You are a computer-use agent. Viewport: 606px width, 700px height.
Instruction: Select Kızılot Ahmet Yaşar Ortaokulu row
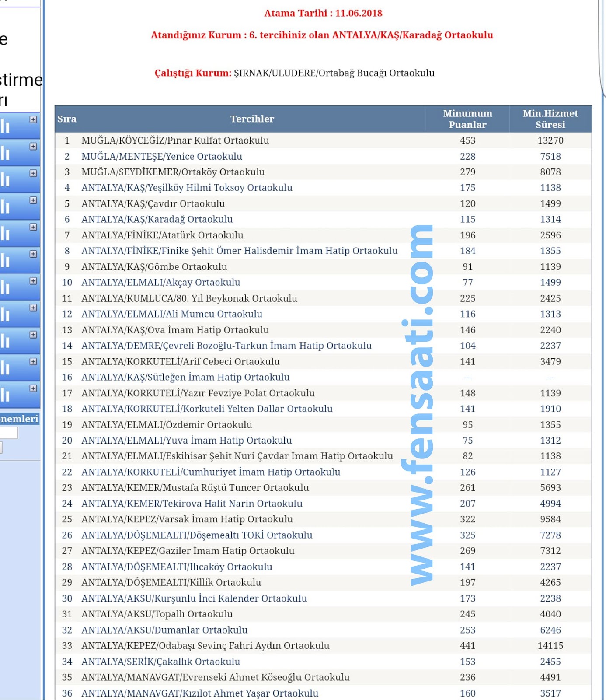click(x=323, y=693)
